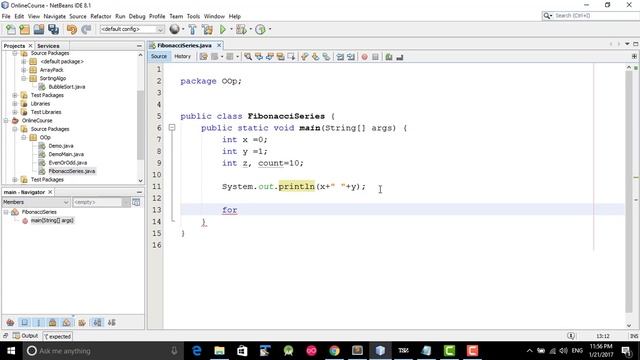The height and width of the screenshot is (360, 640).
Task: Click Find Previous Occurrence icon
Action: pos(259,57)
